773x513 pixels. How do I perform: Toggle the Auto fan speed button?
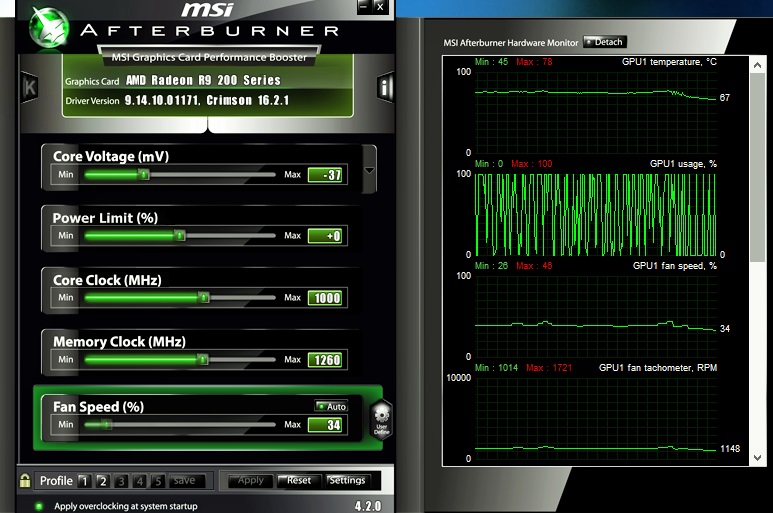(331, 406)
